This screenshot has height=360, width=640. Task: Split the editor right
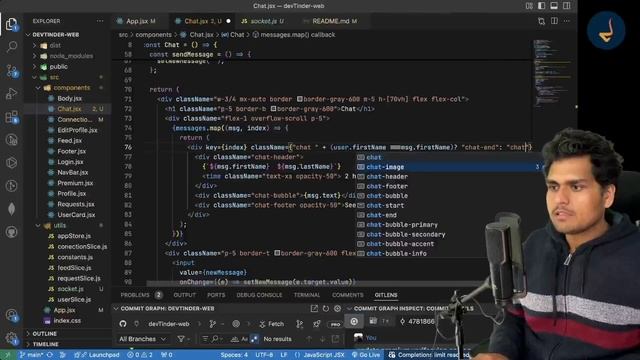pyautogui.click(x=554, y=21)
